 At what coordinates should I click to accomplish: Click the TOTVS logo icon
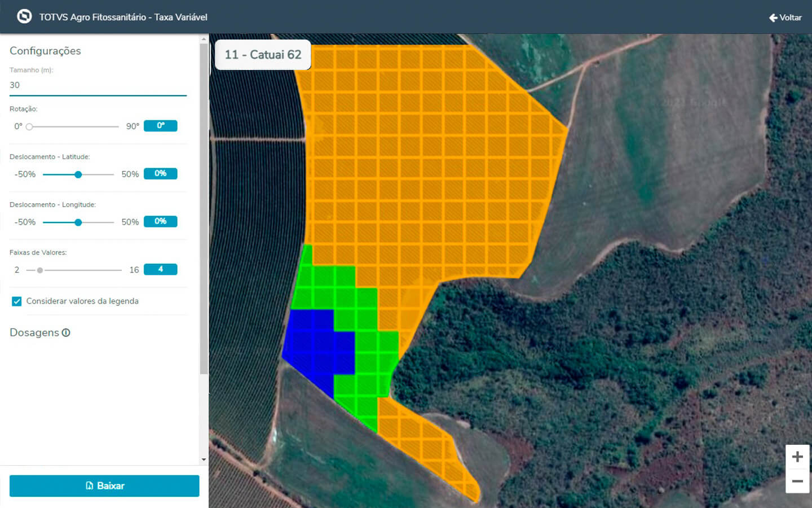click(24, 16)
